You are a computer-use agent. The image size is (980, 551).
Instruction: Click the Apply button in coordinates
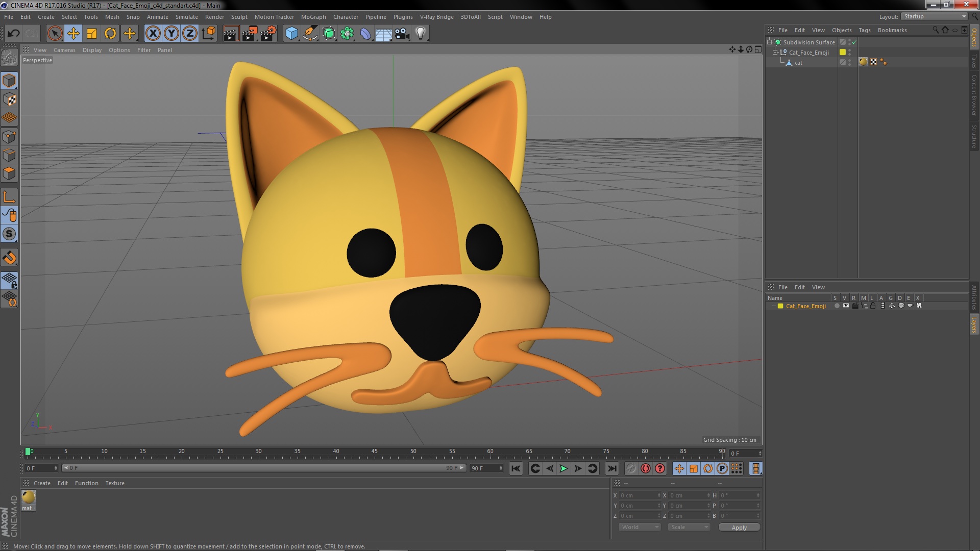[x=739, y=528]
